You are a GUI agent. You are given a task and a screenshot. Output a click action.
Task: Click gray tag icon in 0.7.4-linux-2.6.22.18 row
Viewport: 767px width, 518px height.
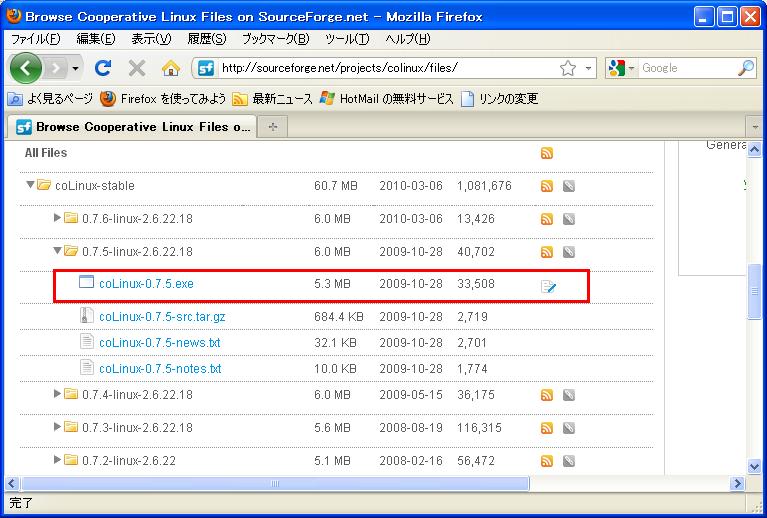pos(568,395)
